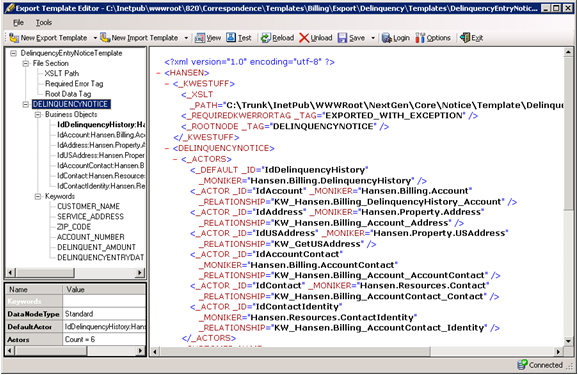
Task: Collapse the _KWESTUFF XML element
Action: pos(167,84)
